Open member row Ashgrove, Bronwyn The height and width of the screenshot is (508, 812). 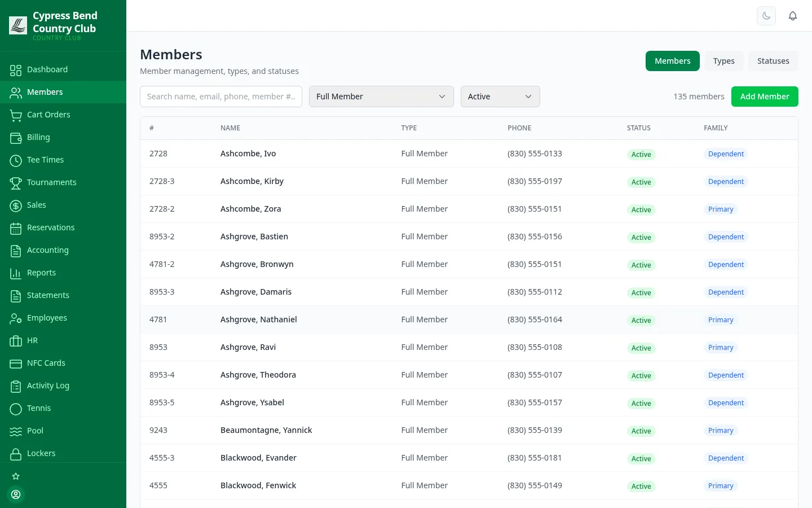coord(469,264)
